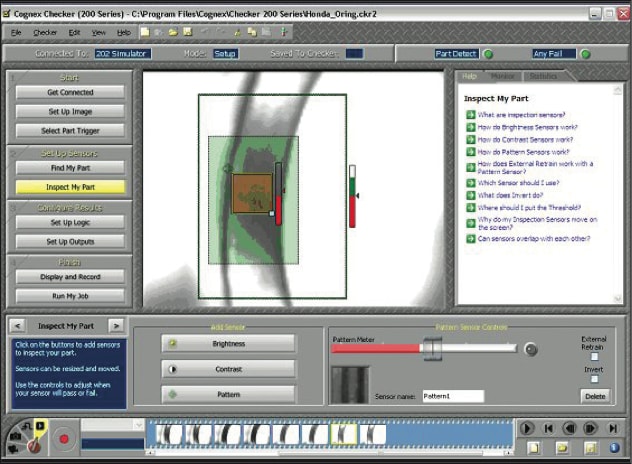Viewport: 632px width, 464px height.
Task: Select the yellow filmstrip playback source icon
Action: (40, 426)
